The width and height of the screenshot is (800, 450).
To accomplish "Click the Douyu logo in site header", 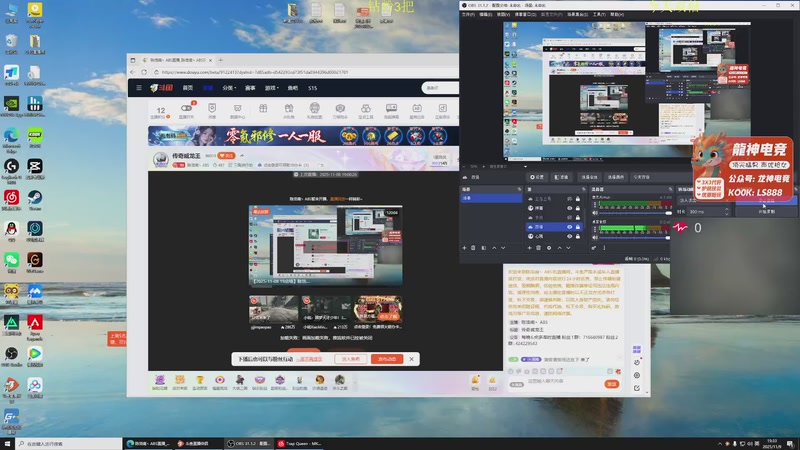I will [x=162, y=88].
